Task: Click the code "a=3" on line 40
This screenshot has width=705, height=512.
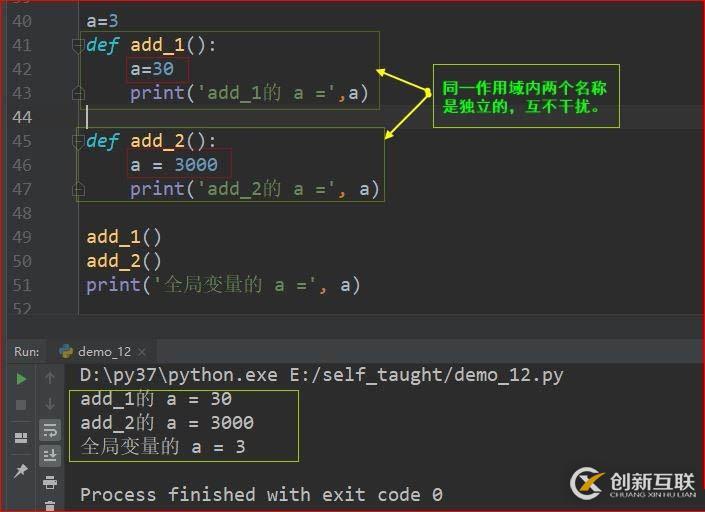Action: click(x=102, y=21)
